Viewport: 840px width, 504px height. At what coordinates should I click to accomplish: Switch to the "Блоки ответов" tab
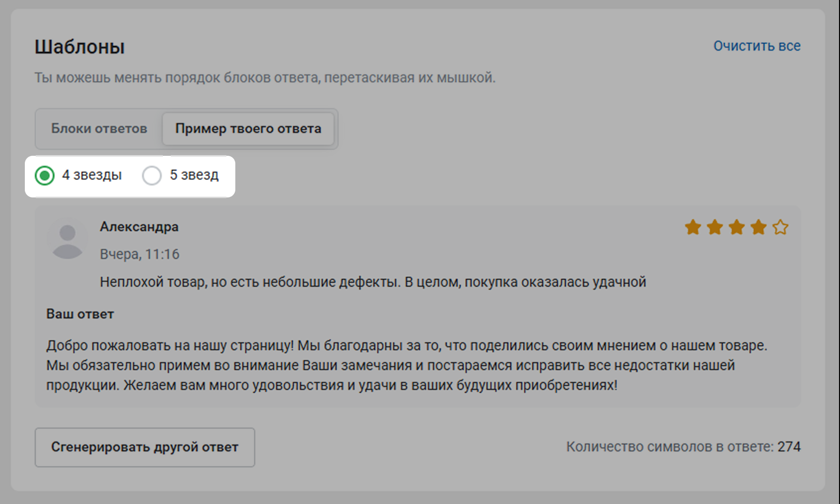click(99, 129)
